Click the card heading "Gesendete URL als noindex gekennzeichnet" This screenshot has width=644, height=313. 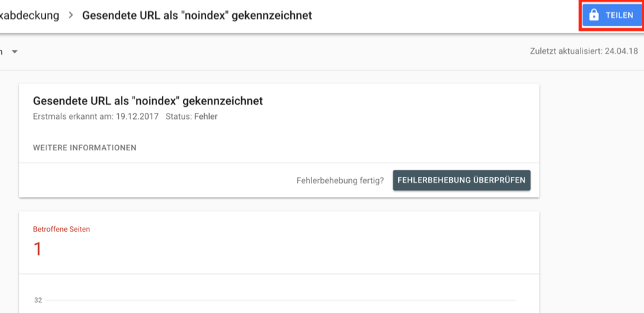tap(148, 101)
